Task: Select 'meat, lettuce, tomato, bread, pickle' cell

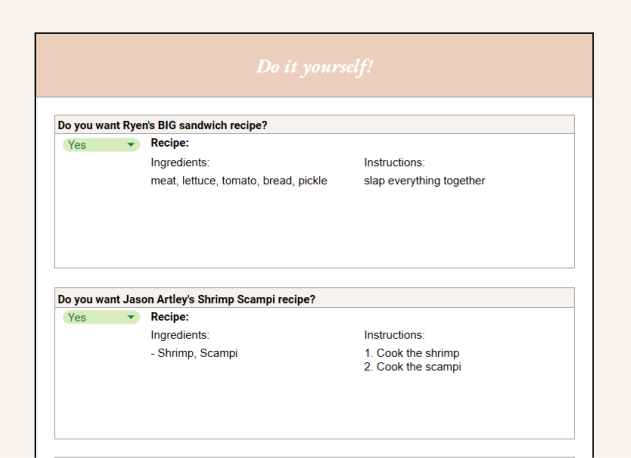Action: [239, 181]
